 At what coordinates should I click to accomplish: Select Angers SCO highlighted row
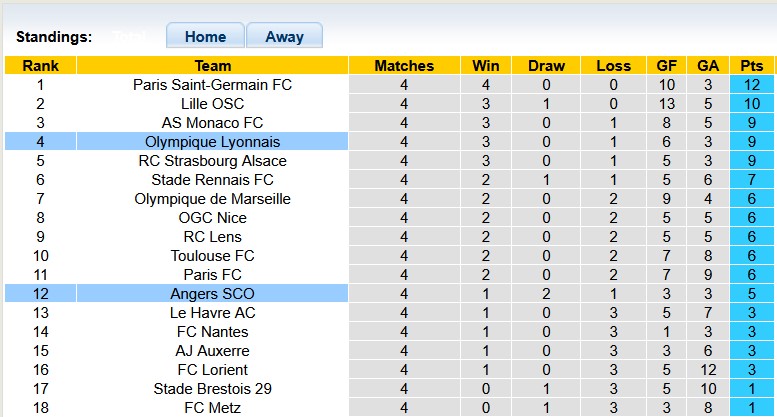(x=212, y=294)
